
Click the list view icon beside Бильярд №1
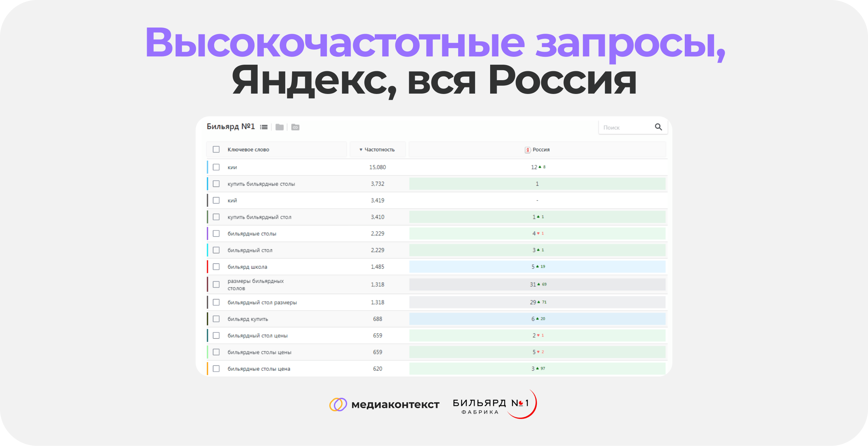(264, 127)
